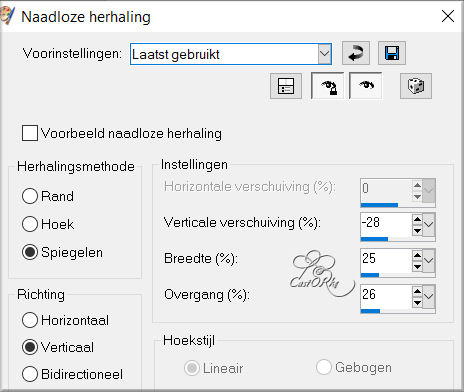Open the Voorinstellingen dropdown list

pos(324,54)
